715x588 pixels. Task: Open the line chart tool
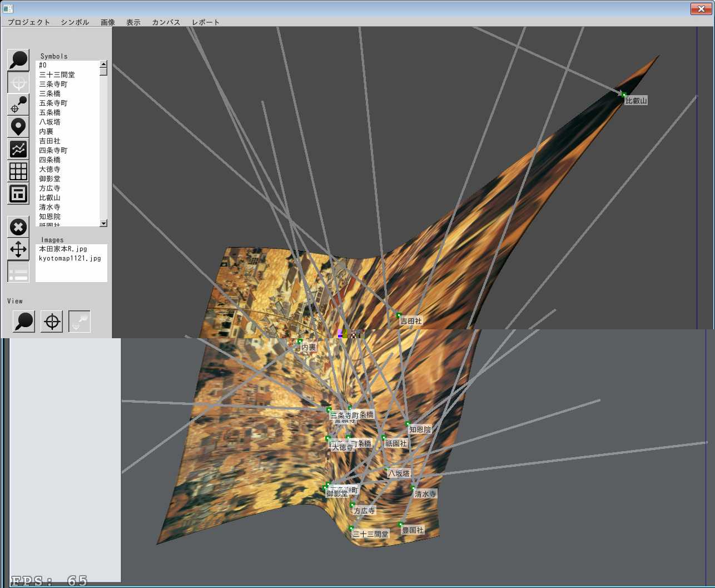coord(18,149)
